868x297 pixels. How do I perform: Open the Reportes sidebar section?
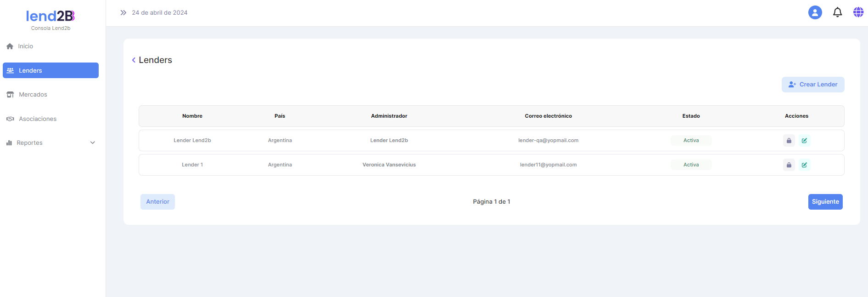[30, 143]
